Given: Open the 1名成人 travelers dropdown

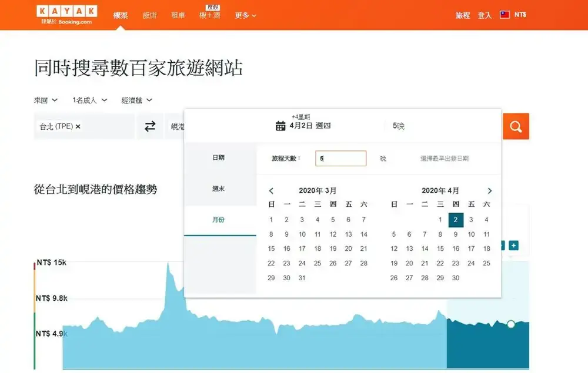Looking at the screenshot, I should tap(89, 100).
